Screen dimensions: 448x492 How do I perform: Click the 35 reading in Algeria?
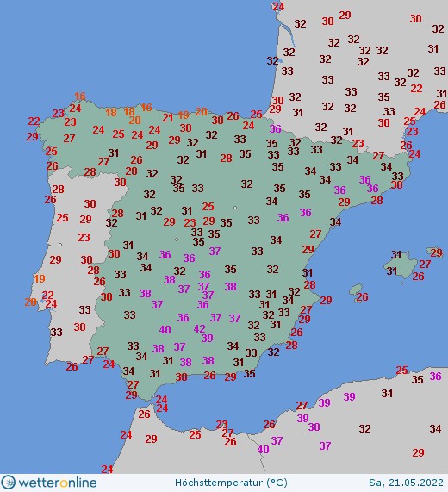[x=417, y=380]
